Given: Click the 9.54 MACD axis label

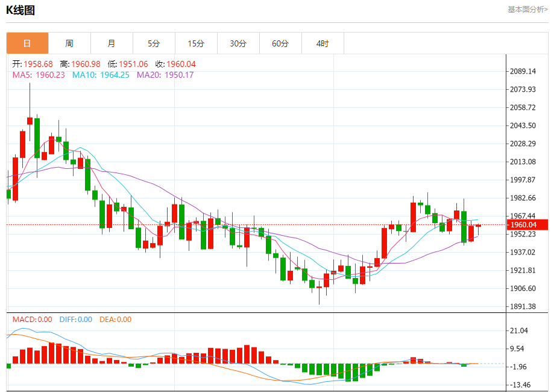Looking at the screenshot, I should pos(517,349).
